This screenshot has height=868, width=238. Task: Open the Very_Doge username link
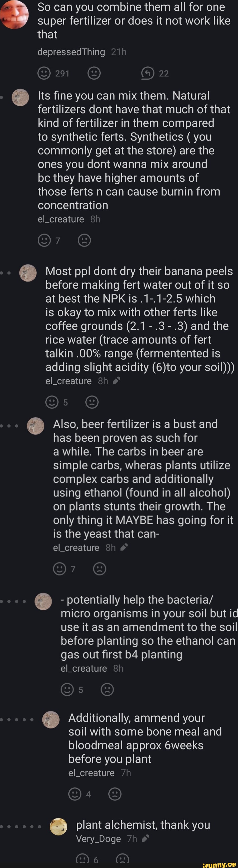coord(98,839)
